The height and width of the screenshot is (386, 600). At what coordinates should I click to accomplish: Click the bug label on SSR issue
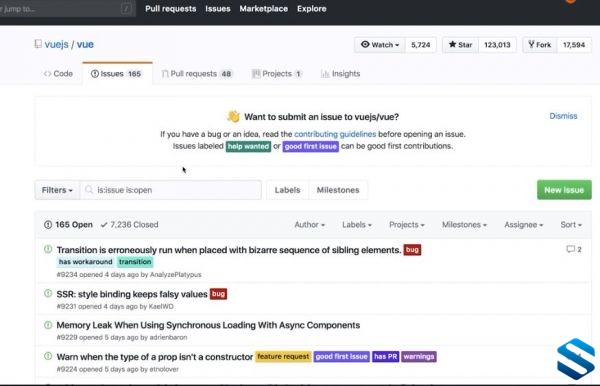218,294
